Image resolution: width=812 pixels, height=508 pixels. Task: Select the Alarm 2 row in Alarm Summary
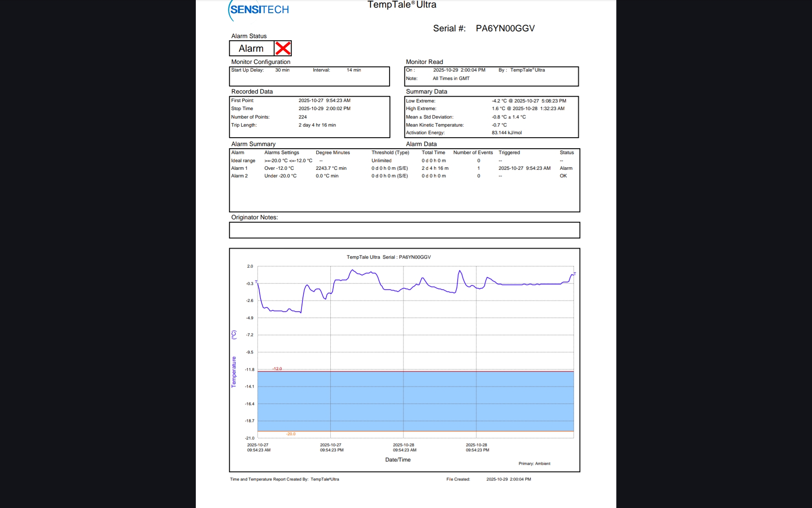tap(239, 176)
